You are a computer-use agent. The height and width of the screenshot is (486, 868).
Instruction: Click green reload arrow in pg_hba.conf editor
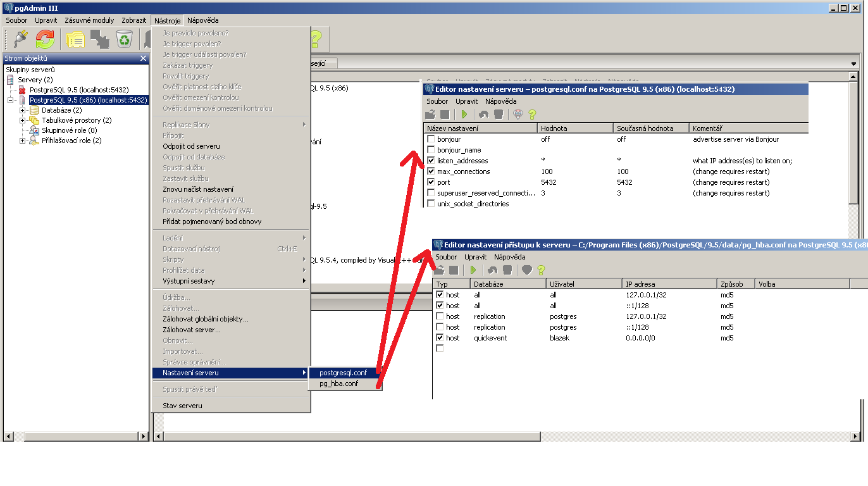tap(473, 270)
